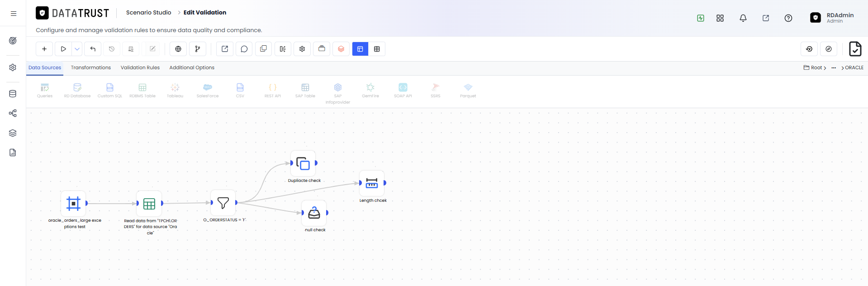
Task: Toggle the canvas layout view button
Action: pyautogui.click(x=360, y=49)
